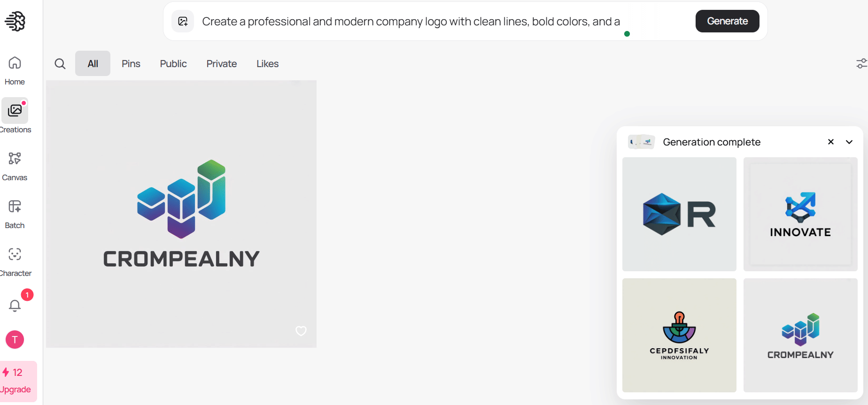Click the Generate button
The height and width of the screenshot is (405, 868).
[727, 21]
